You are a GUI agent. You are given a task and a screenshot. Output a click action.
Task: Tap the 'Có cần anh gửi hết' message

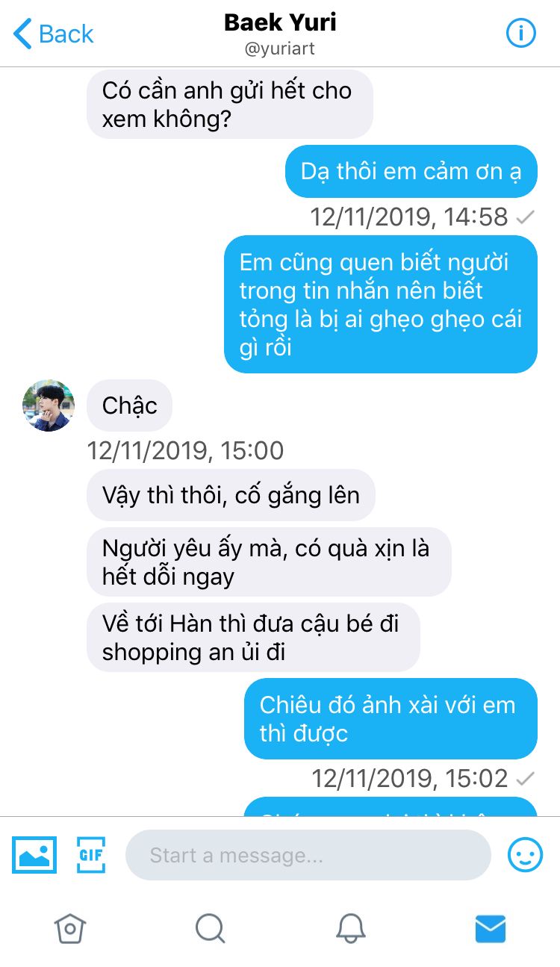[x=230, y=105]
